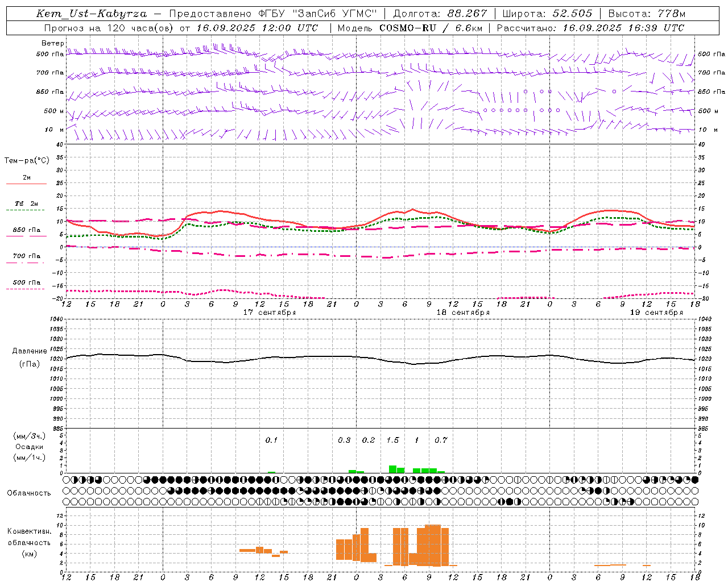The width and height of the screenshot is (728, 582).
Task: Click the 'Тем-ра(°C)' panel label
Action: 27,161
